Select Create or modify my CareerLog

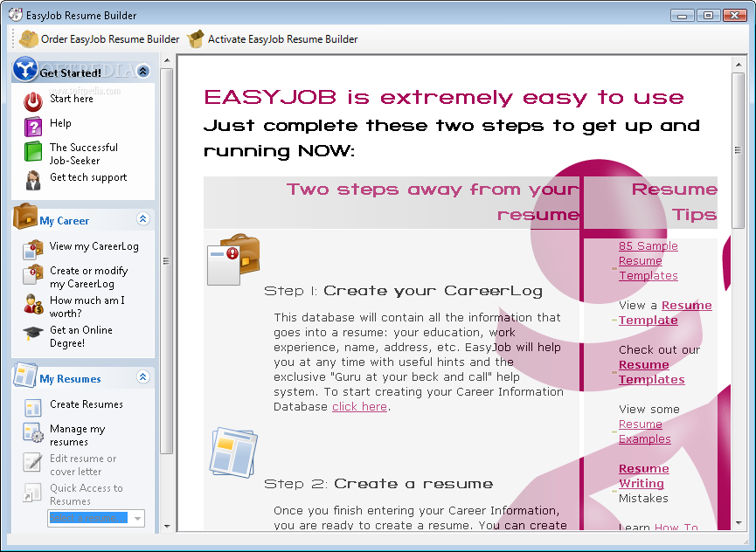pos(89,278)
